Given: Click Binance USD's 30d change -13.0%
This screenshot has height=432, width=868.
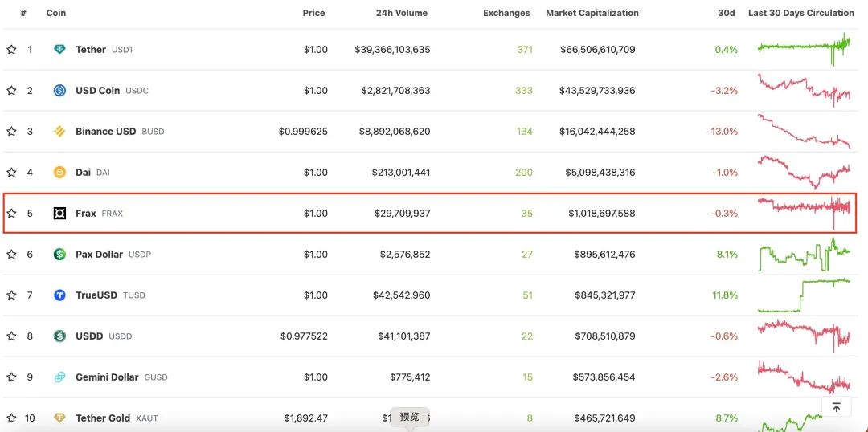Looking at the screenshot, I should coord(723,132).
